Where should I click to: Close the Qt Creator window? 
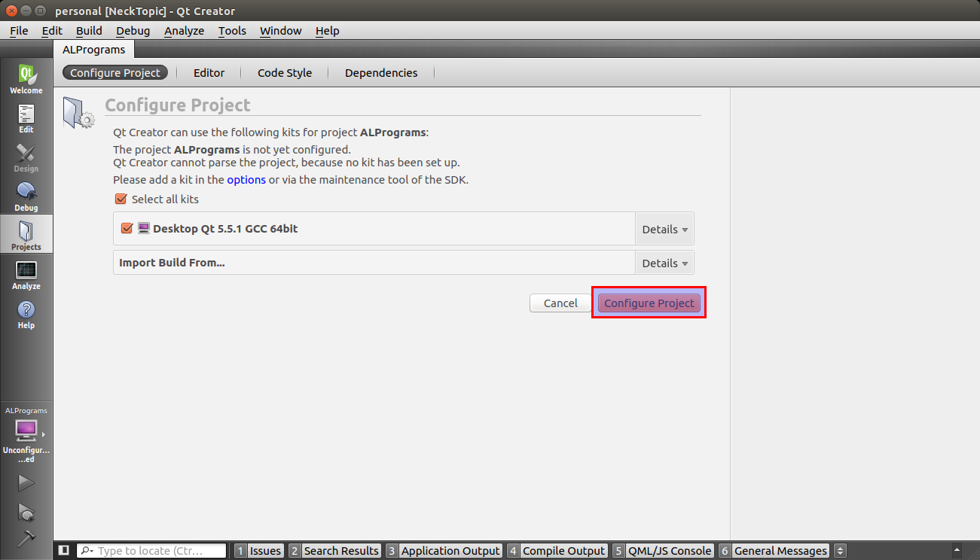click(11, 11)
